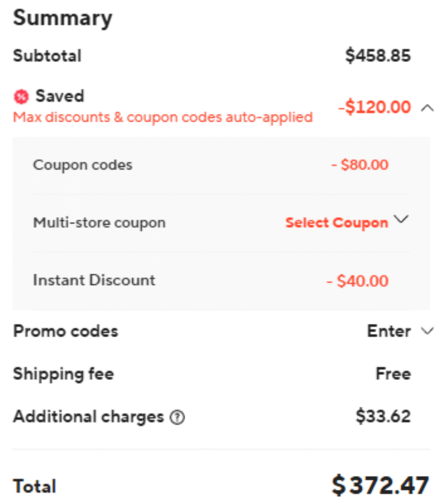
Task: Click the Multi-store coupon label
Action: point(99,222)
